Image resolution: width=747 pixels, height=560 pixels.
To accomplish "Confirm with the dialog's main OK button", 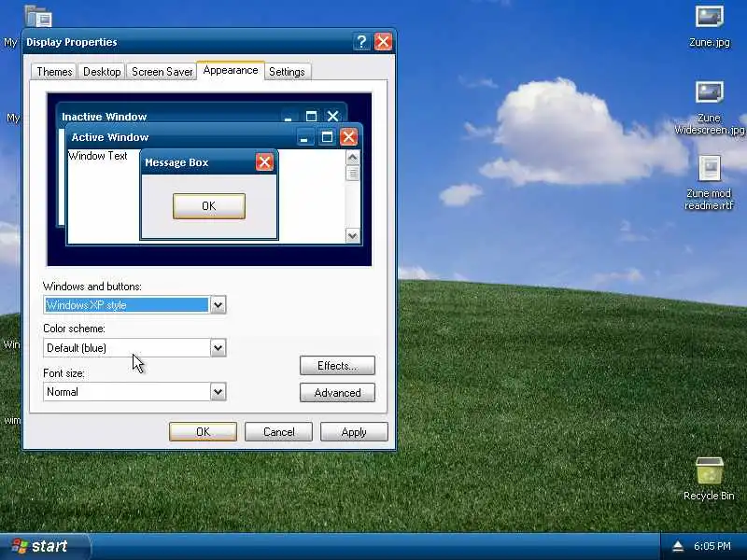I will 203,432.
